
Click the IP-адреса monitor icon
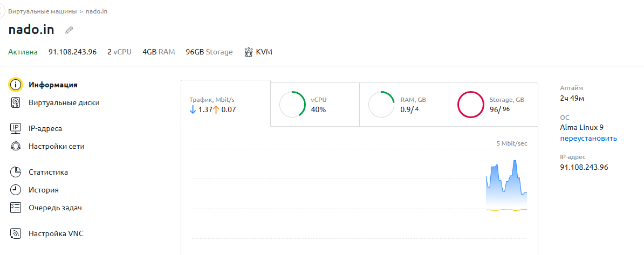click(16, 128)
